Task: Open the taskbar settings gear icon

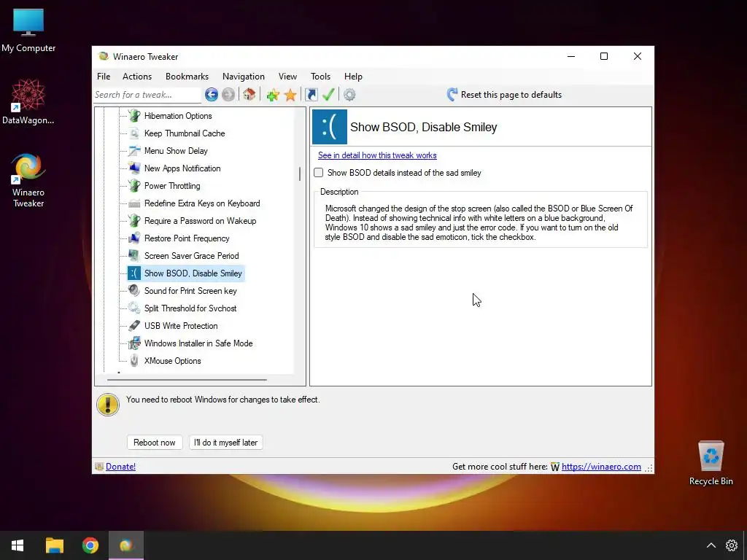Action: pos(731,545)
